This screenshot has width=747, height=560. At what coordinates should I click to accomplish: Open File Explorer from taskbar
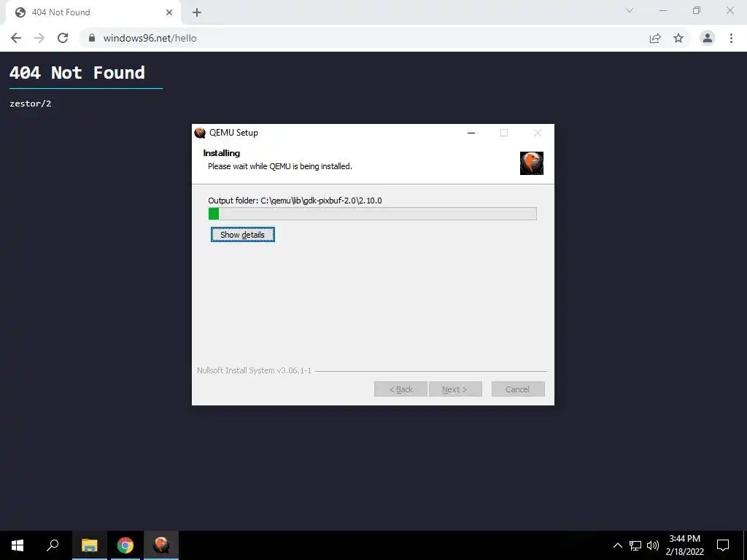[89, 545]
